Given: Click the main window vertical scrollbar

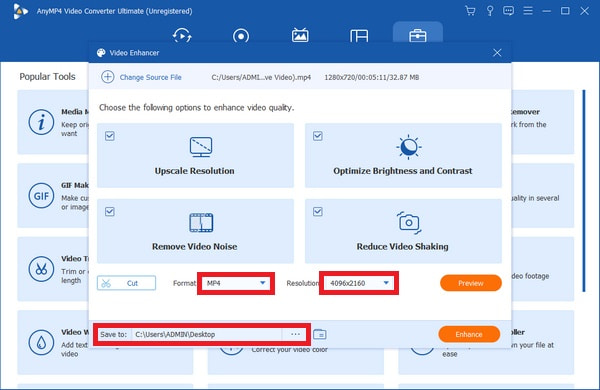Looking at the screenshot, I should [584, 191].
